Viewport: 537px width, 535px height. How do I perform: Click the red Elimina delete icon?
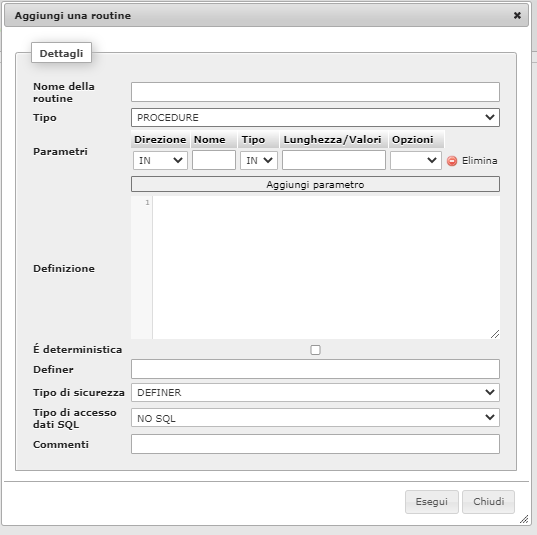(x=452, y=161)
